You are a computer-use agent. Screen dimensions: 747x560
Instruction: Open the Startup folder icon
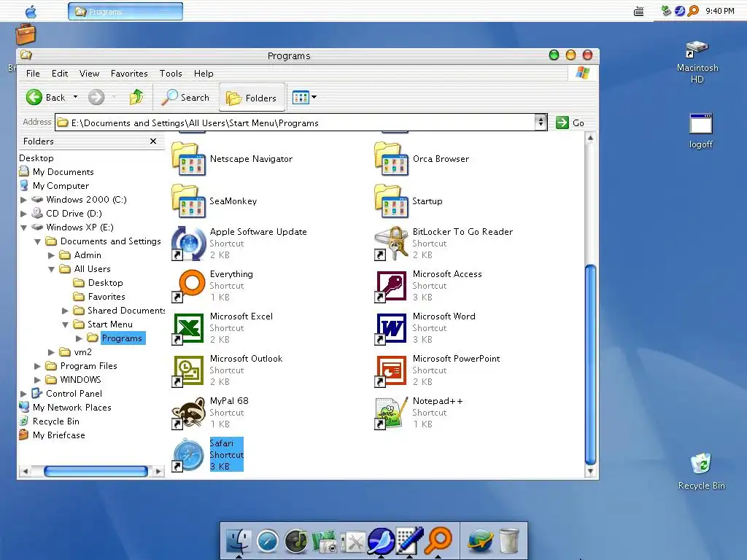[392, 201]
